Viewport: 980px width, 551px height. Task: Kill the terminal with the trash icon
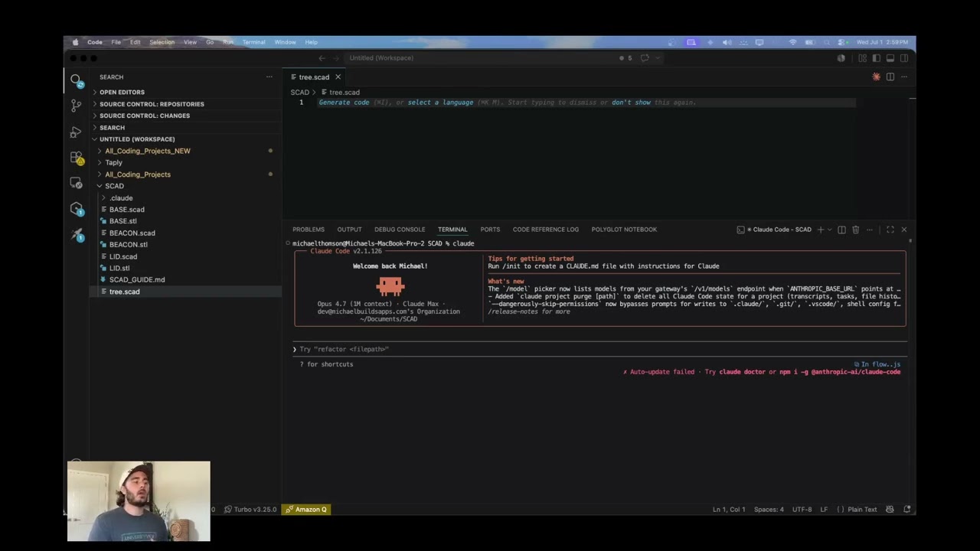[855, 230]
